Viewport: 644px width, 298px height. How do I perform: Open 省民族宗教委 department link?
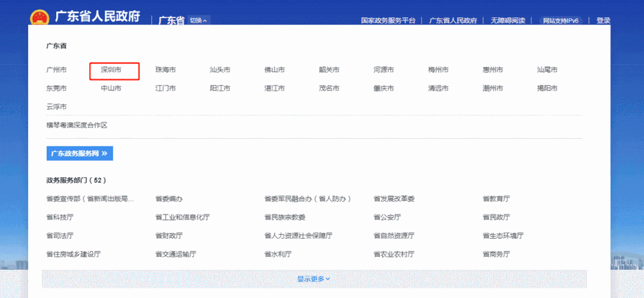[x=284, y=217]
